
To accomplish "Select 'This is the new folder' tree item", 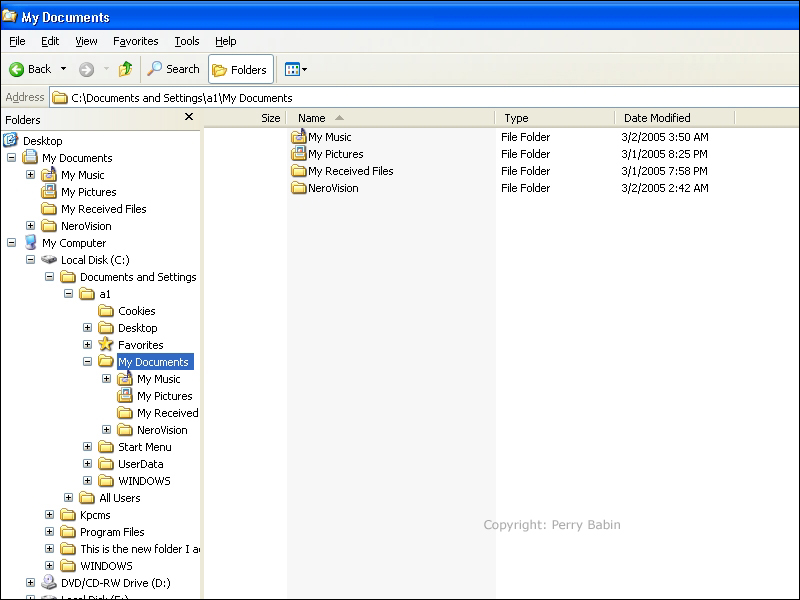I will tap(140, 549).
